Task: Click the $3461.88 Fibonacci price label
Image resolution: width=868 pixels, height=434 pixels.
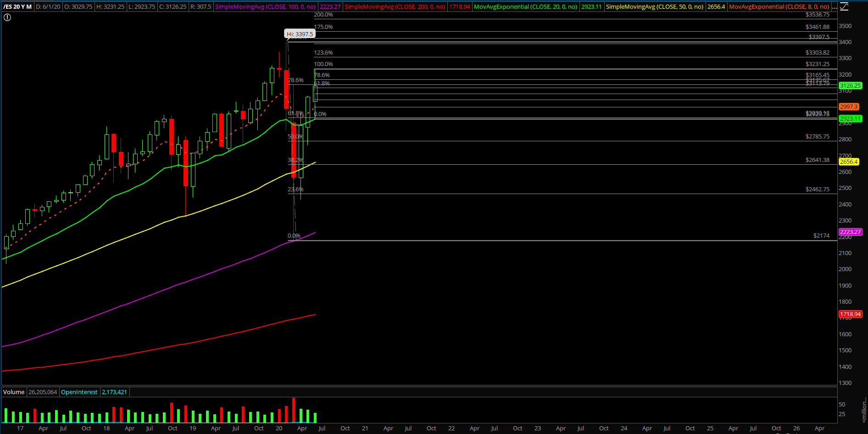Action: coord(818,27)
